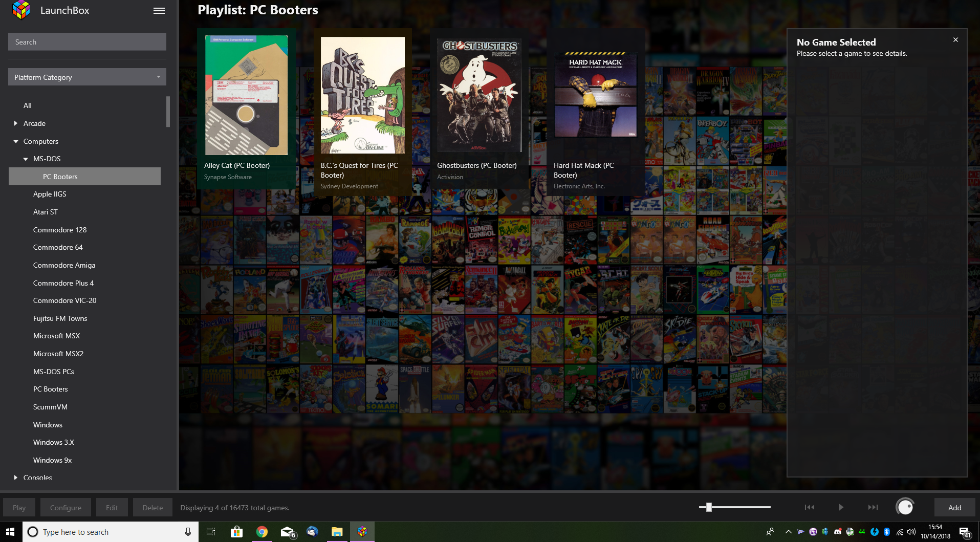980x542 pixels.
Task: Click the Play button
Action: [19, 508]
